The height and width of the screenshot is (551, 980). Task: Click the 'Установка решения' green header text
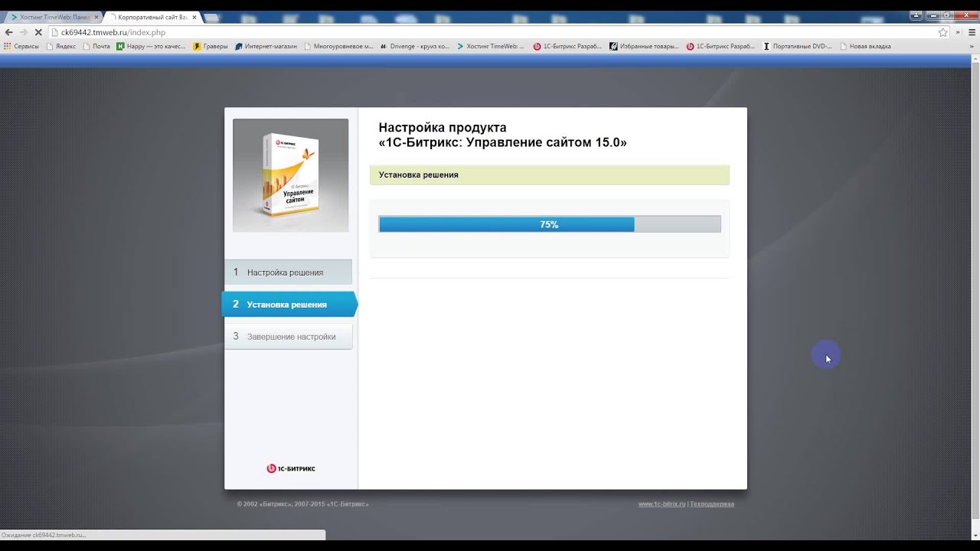[418, 174]
